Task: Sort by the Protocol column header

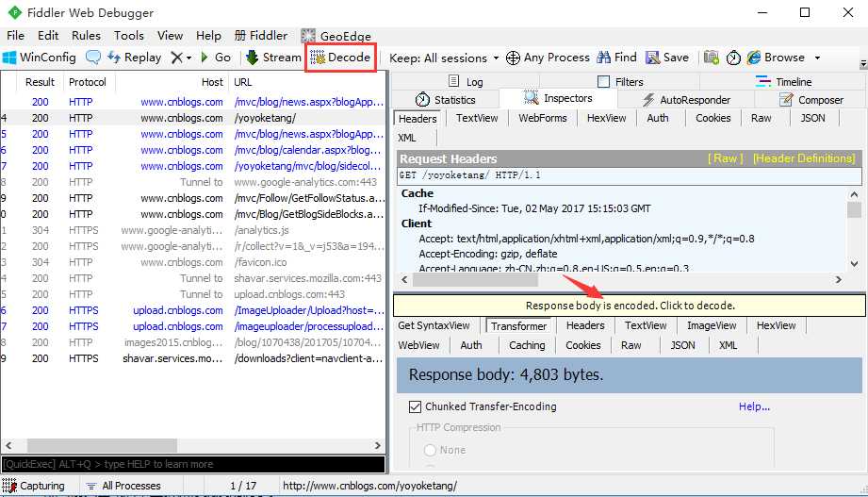Action: tap(88, 83)
